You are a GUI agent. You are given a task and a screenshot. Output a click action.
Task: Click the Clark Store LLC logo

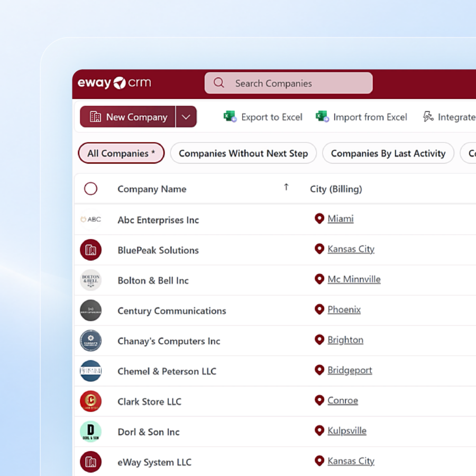(90, 401)
